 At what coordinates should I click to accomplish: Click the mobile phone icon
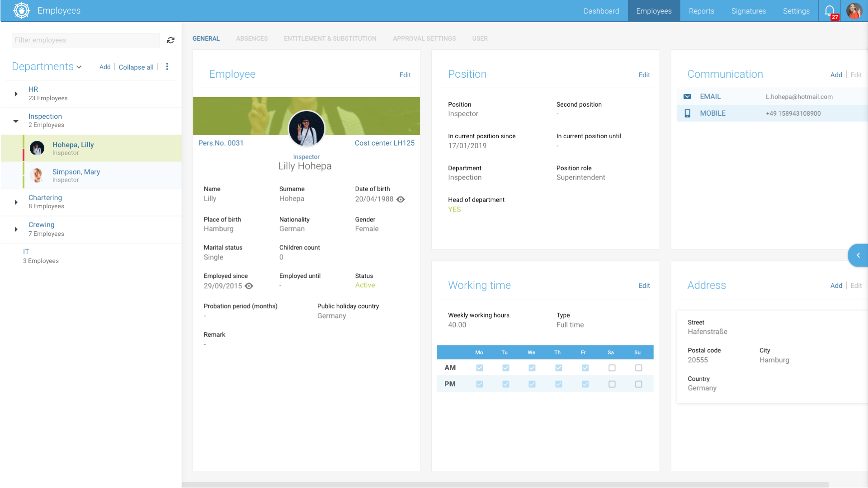point(687,113)
